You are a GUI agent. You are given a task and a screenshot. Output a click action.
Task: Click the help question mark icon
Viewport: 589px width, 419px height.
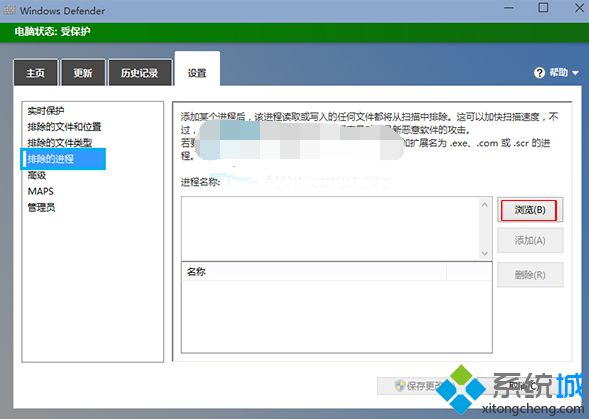pyautogui.click(x=539, y=73)
